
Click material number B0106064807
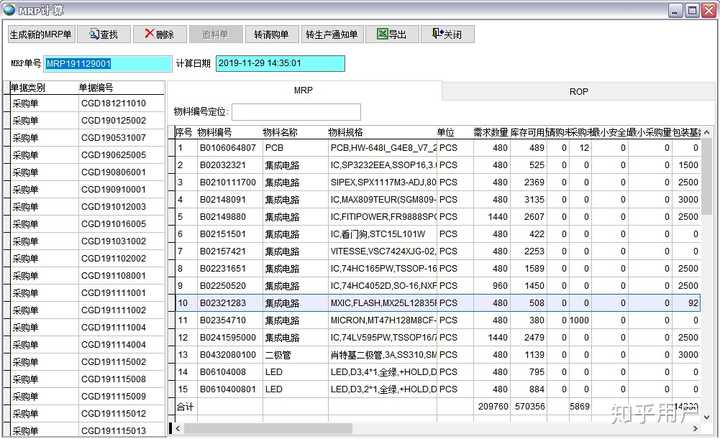(x=228, y=148)
